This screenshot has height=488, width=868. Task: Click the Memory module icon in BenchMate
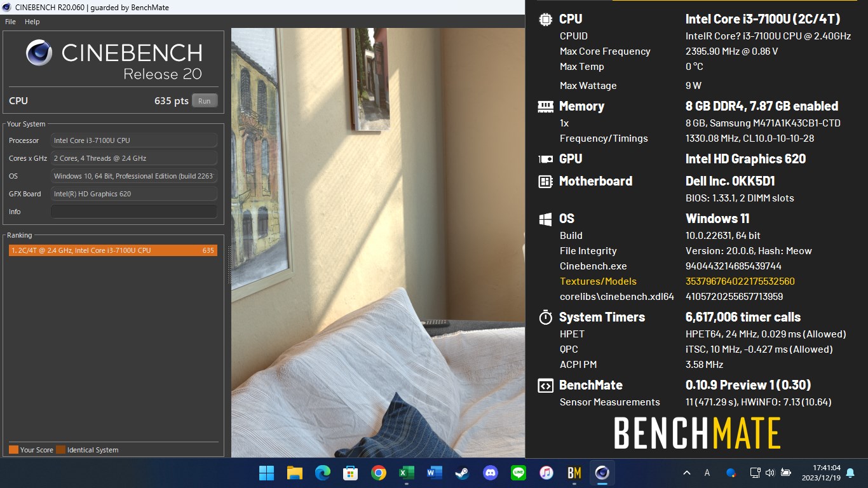point(545,106)
